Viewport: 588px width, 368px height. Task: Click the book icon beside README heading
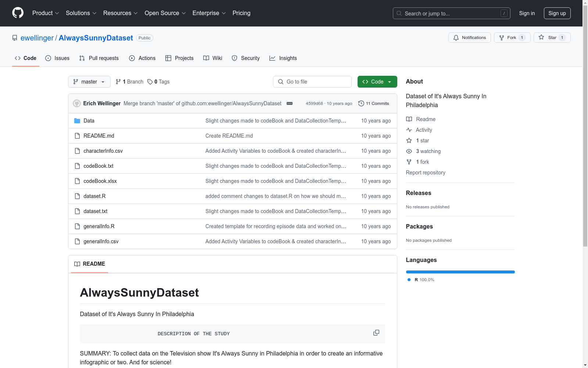tap(77, 264)
